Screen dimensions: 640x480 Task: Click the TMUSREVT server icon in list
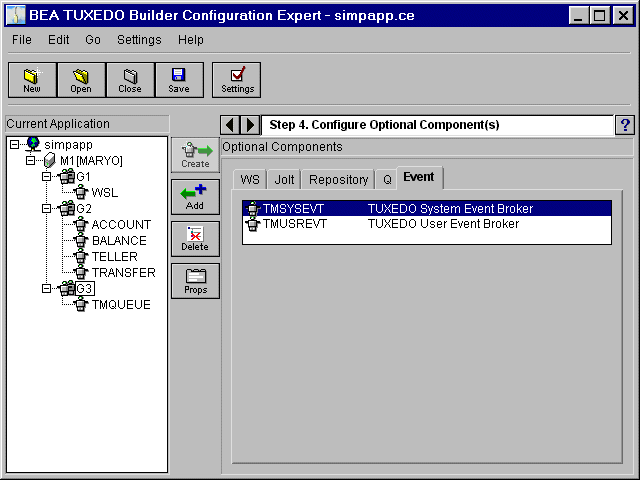pos(253,224)
